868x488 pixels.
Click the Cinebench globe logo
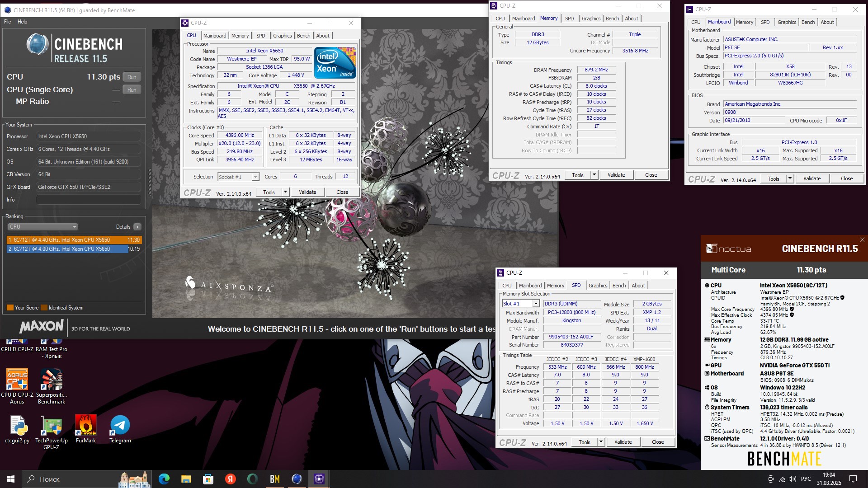click(x=37, y=45)
